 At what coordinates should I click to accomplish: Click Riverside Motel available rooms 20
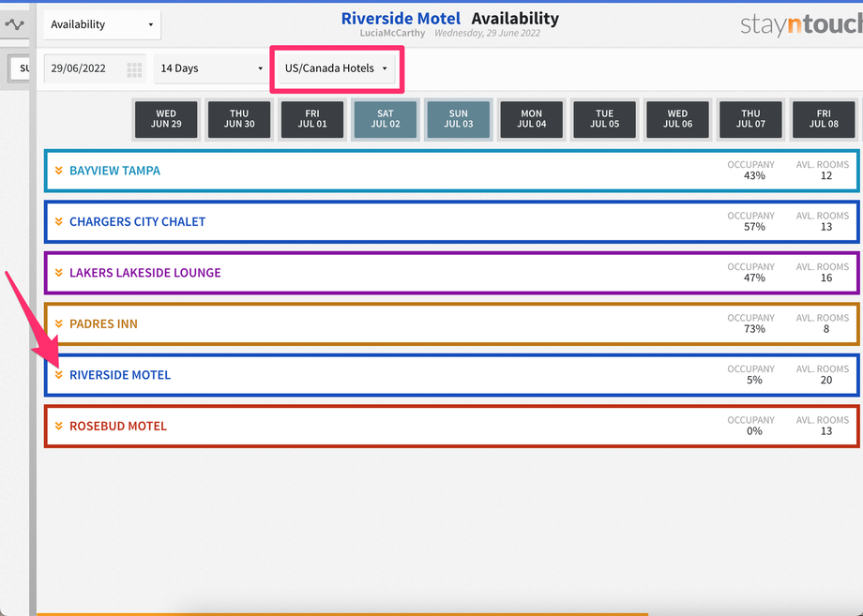point(826,381)
